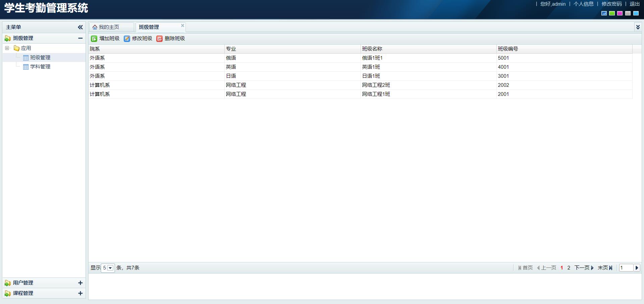Screen dimensions: 644x304
Task: Click the class number cell 2001
Action: coord(564,94)
